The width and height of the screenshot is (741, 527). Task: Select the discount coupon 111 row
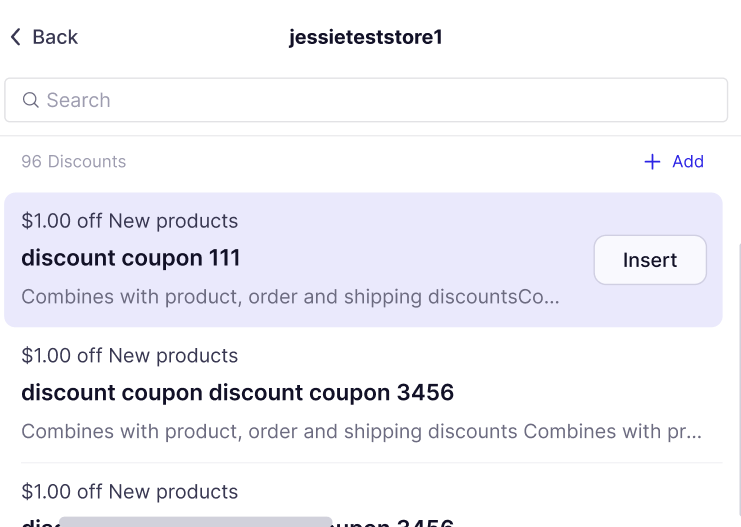click(363, 259)
